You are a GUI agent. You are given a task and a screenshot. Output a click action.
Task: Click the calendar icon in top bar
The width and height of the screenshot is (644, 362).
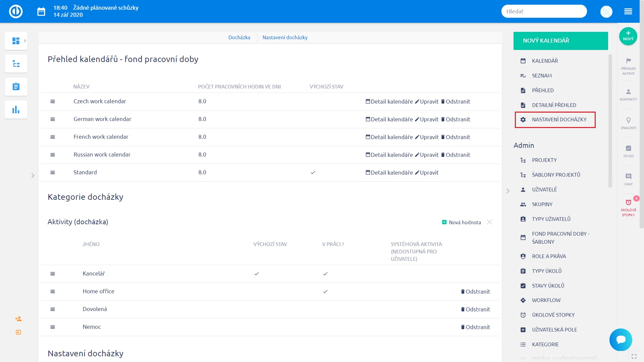(x=41, y=12)
